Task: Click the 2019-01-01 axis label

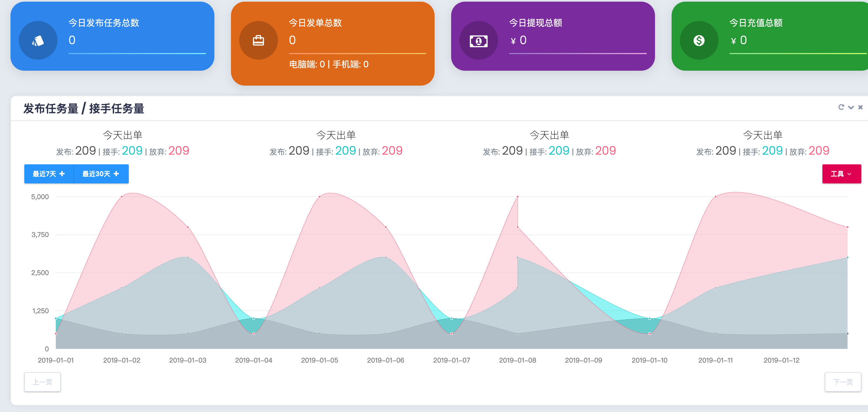Action: pyautogui.click(x=56, y=360)
